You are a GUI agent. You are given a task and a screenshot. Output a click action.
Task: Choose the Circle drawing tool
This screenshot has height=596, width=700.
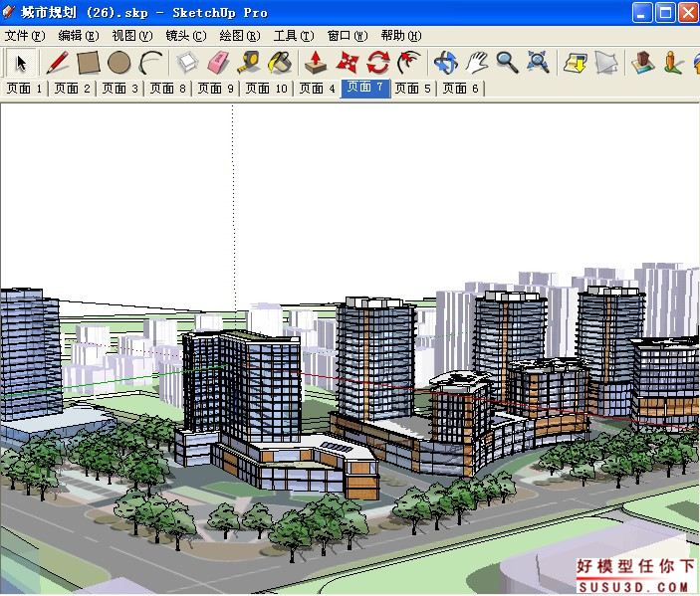coord(119,63)
